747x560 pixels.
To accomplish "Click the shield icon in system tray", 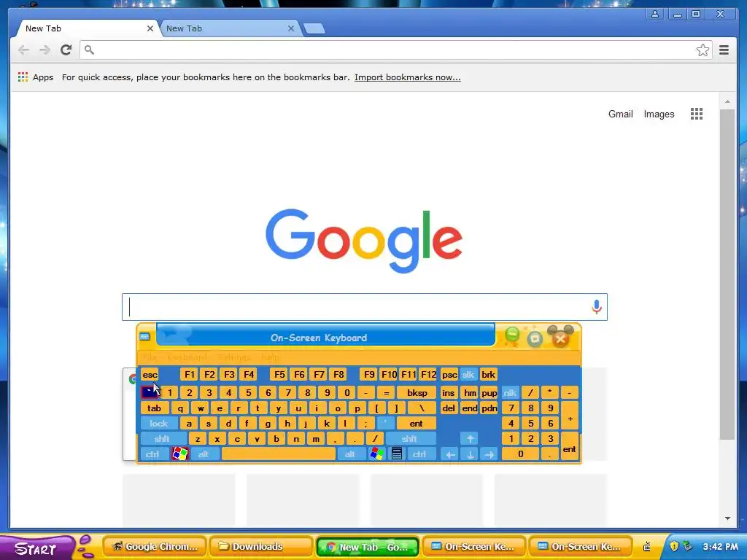I will point(673,546).
